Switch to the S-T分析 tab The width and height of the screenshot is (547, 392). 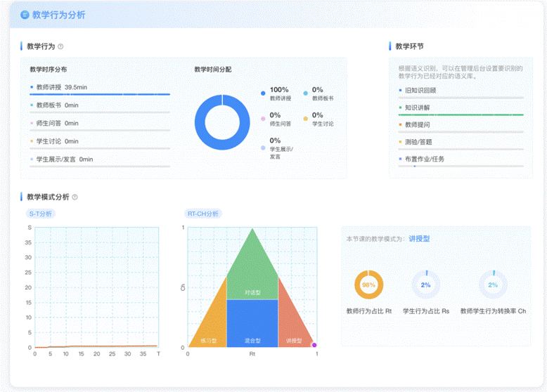click(x=41, y=214)
